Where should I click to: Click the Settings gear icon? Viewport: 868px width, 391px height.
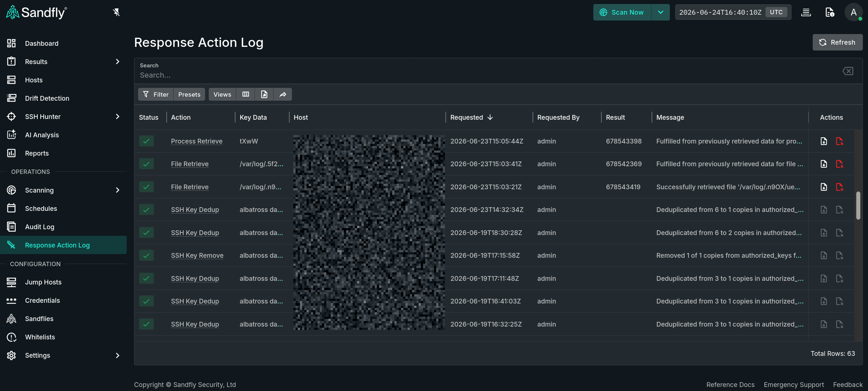(x=11, y=355)
